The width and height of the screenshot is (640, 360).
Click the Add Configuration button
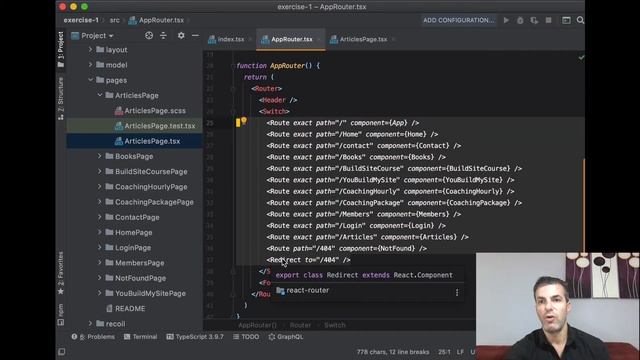[458, 20]
